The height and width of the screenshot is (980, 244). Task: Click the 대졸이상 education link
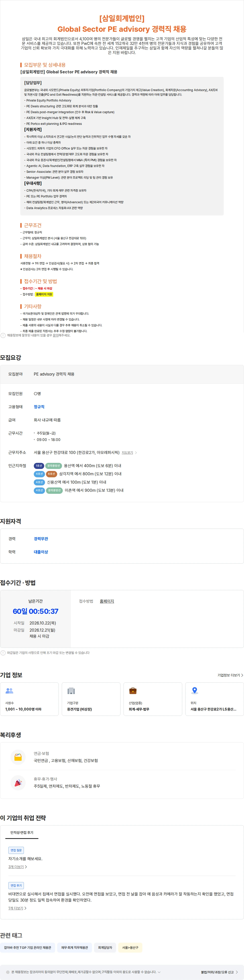(41, 552)
